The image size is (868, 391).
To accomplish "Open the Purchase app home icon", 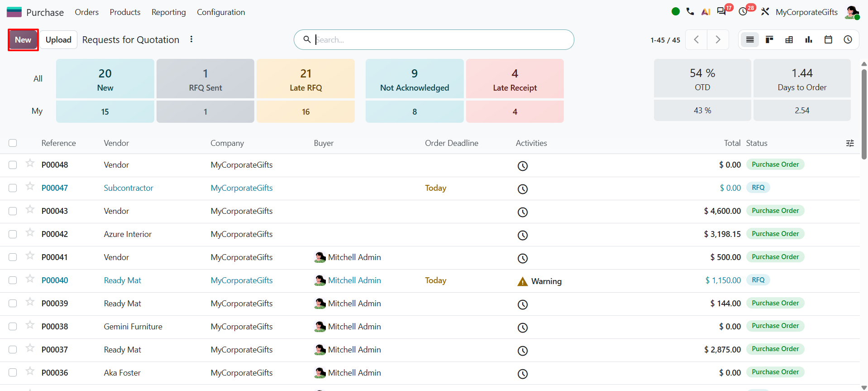I will point(14,12).
